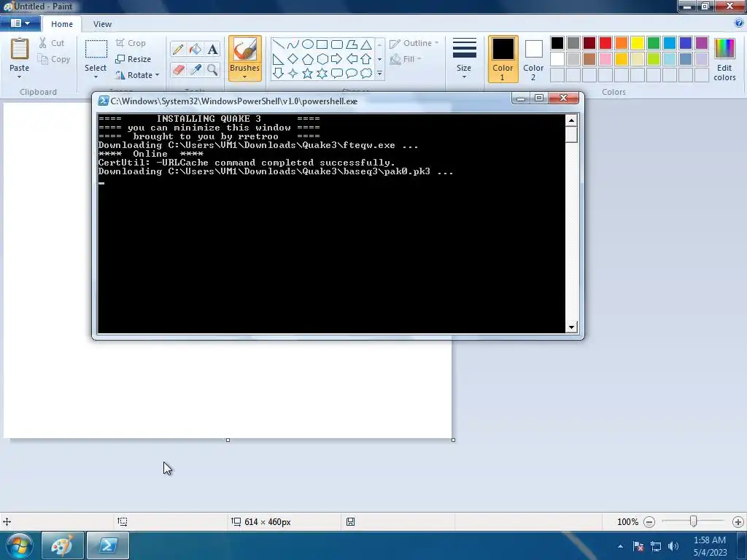Open the Paint application menu dropdown
Image resolution: width=747 pixels, height=560 pixels.
[x=20, y=23]
